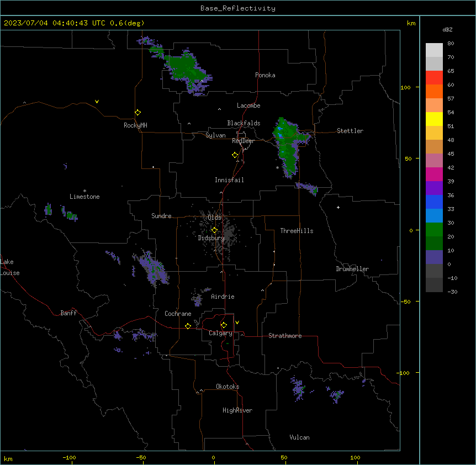This screenshot has width=476, height=465.
Task: Click the RedDeer city label
Action: coord(243,141)
